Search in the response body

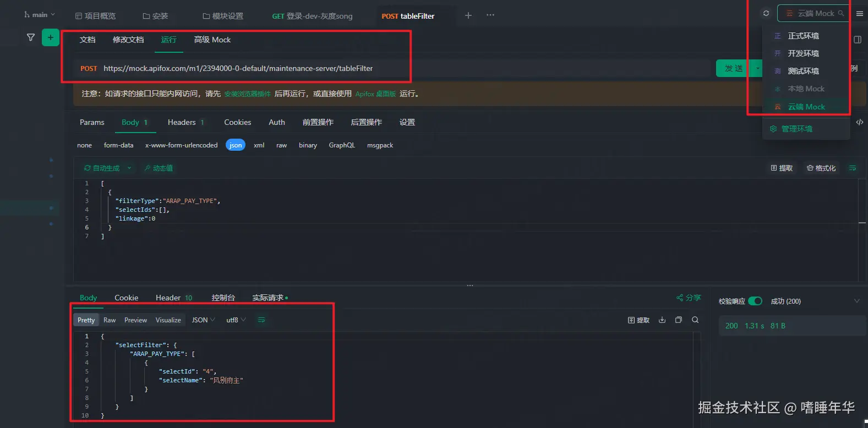[695, 320]
